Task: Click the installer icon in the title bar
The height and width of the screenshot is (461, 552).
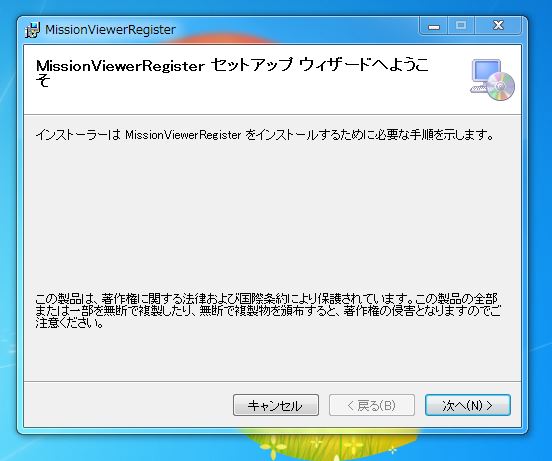Action: [x=33, y=30]
